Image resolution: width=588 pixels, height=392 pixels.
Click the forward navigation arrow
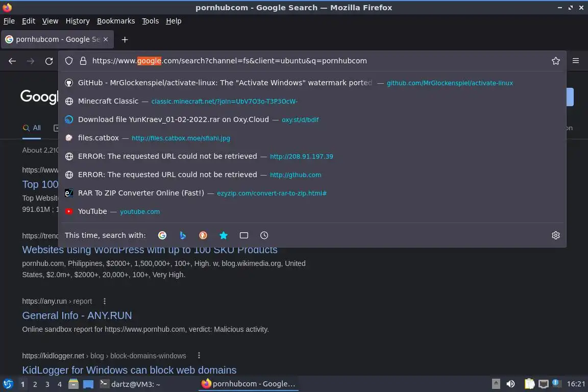pyautogui.click(x=31, y=61)
